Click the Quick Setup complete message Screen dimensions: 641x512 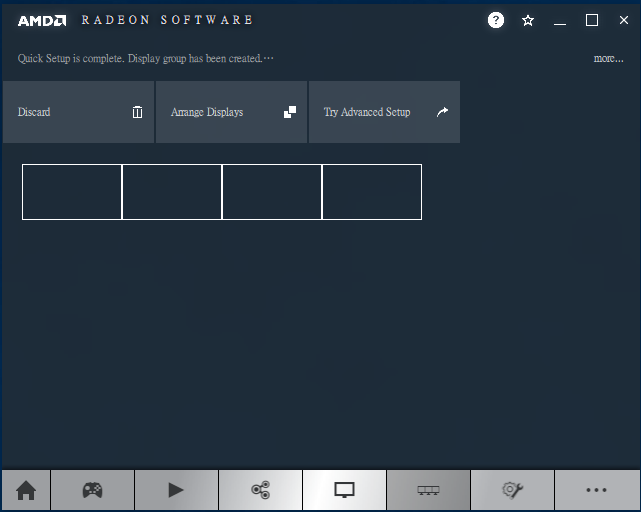click(146, 58)
